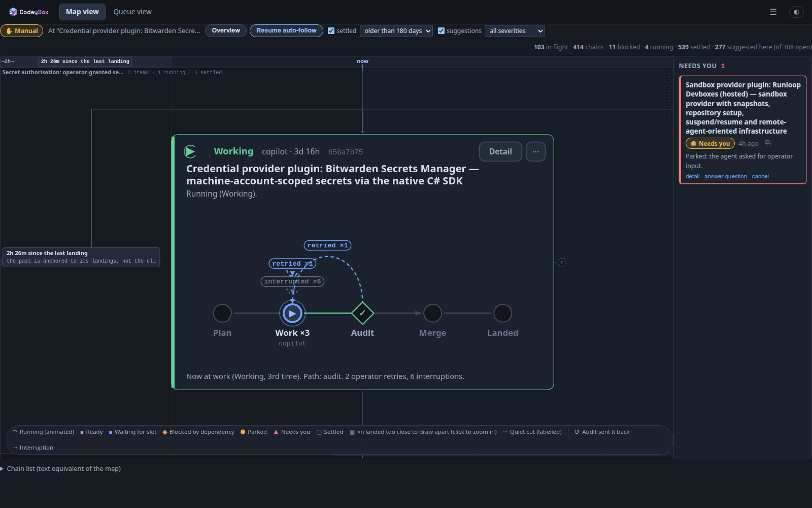Click the Overview button
Screen dimensions: 812x508
coord(226,31)
